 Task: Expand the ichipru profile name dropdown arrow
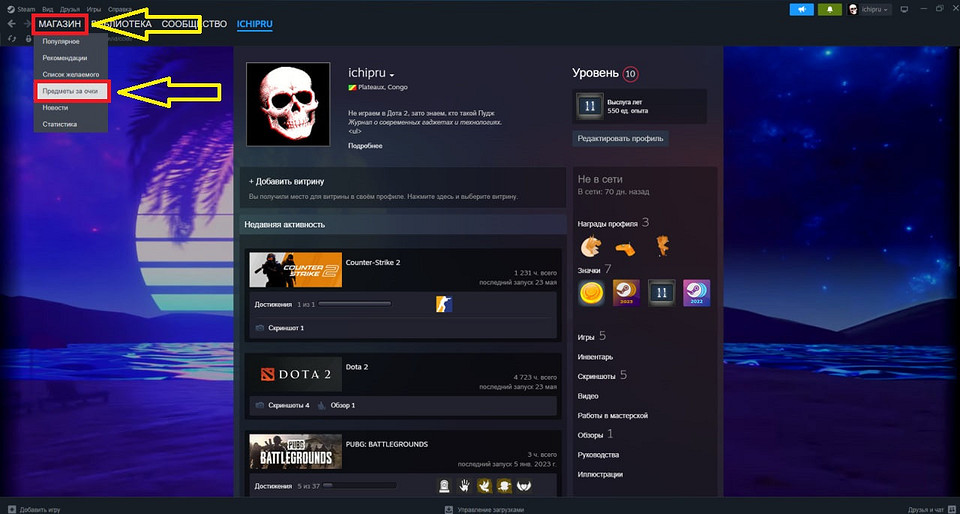pyautogui.click(x=392, y=75)
